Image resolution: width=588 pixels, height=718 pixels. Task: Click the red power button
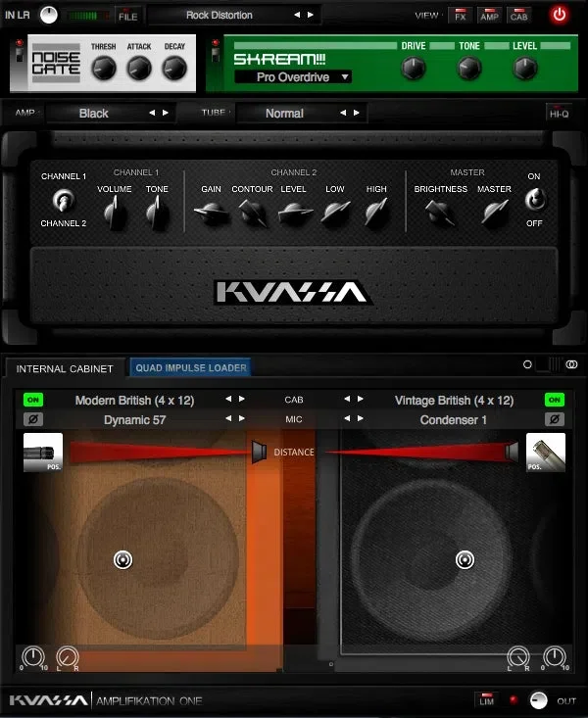pyautogui.click(x=560, y=15)
